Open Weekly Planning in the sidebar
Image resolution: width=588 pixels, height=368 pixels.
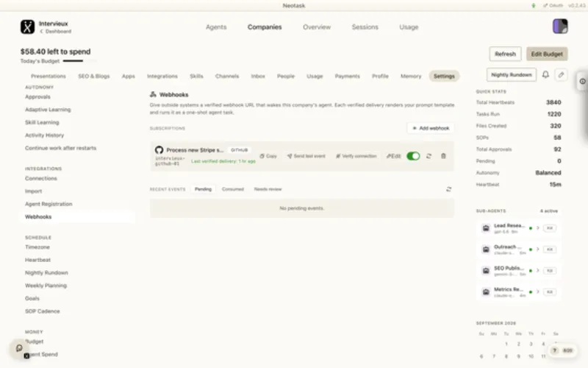coord(46,286)
